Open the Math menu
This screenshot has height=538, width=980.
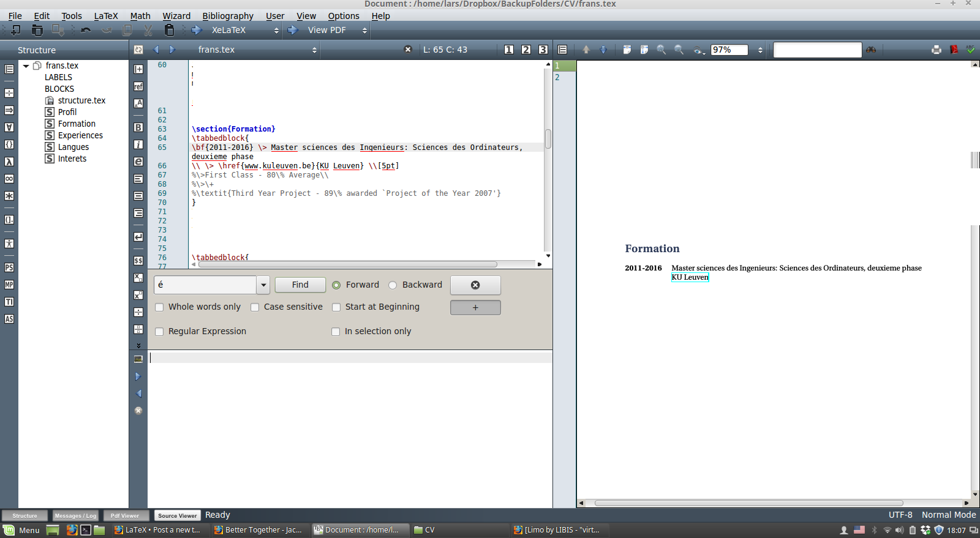140,16
